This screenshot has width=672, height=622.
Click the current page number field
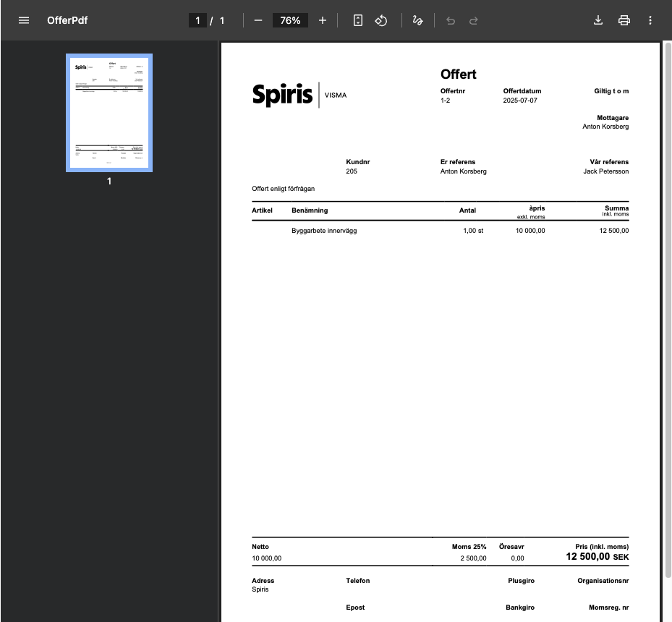[x=197, y=20]
